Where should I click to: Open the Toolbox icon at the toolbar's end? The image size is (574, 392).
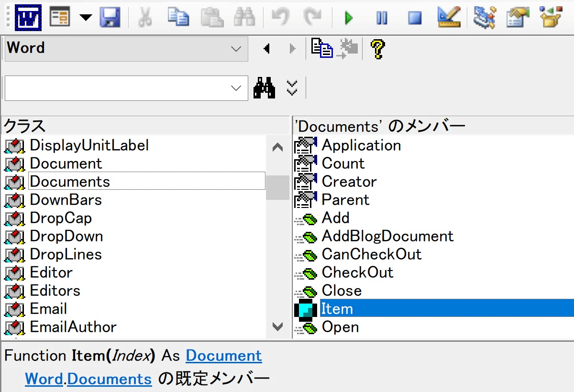[x=551, y=18]
